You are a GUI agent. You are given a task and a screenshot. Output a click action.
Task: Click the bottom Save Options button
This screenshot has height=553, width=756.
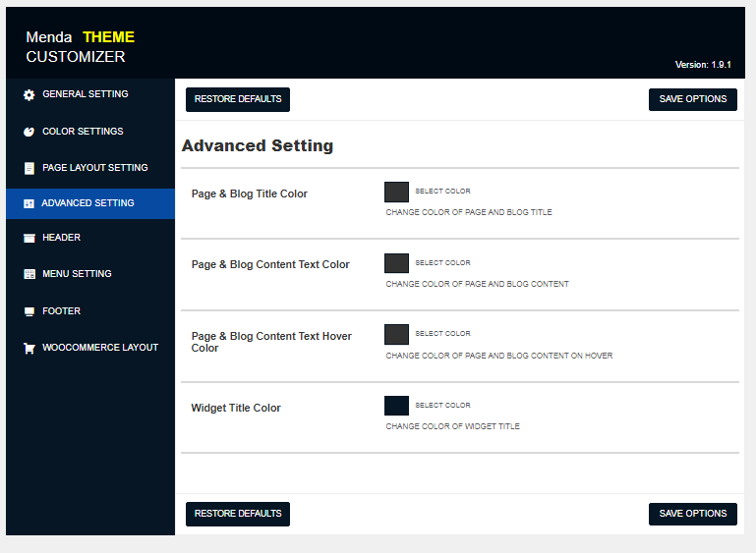click(692, 514)
